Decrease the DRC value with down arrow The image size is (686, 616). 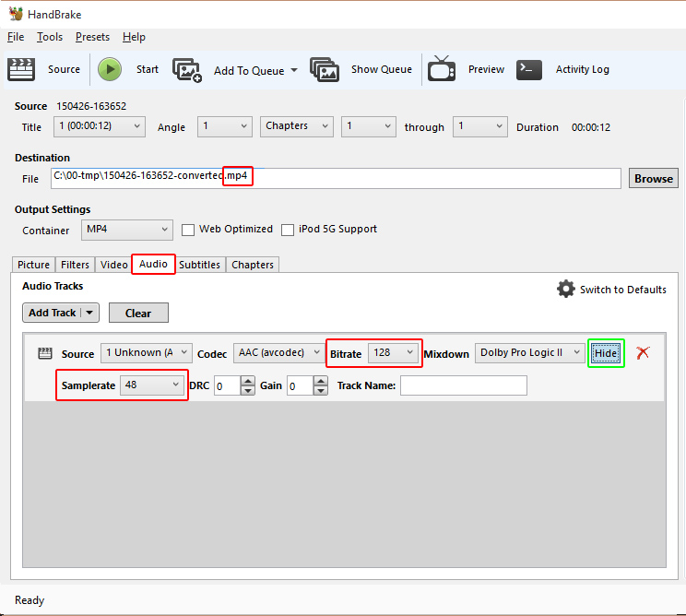pyautogui.click(x=248, y=390)
